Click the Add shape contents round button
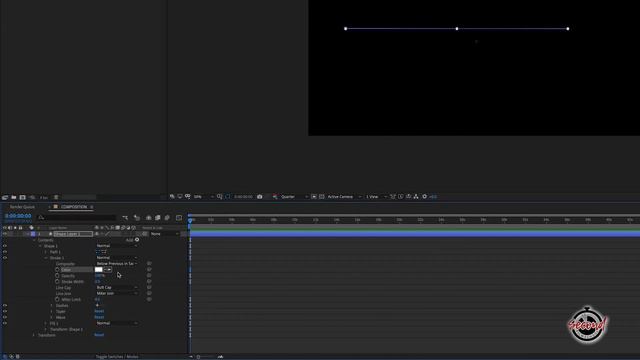The width and height of the screenshot is (640, 360). click(x=137, y=240)
